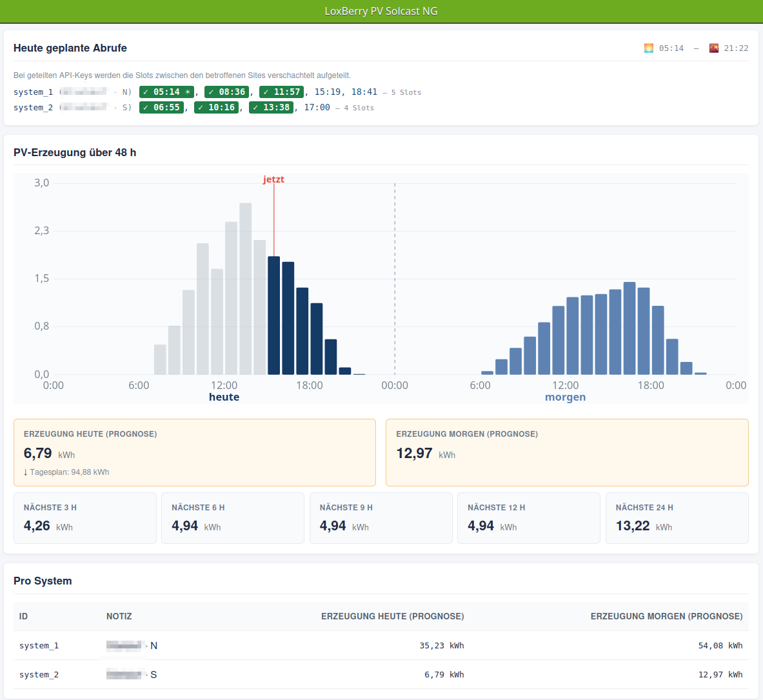
Task: Click the 10:16 checked slot badge
Action: pos(217,108)
